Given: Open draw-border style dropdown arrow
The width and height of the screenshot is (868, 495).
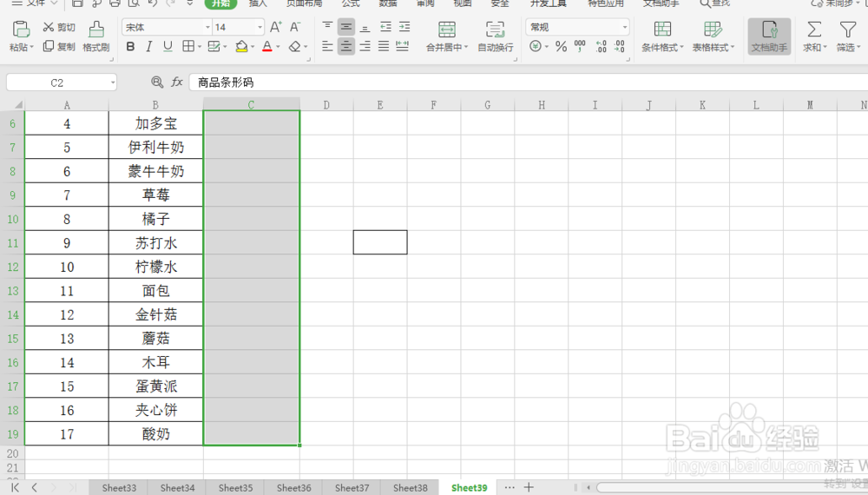Looking at the screenshot, I should 226,47.
